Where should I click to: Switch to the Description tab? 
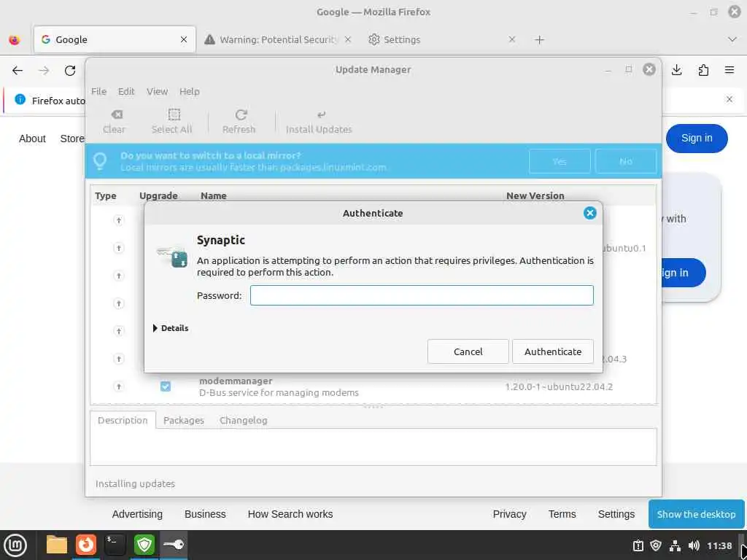pos(123,421)
